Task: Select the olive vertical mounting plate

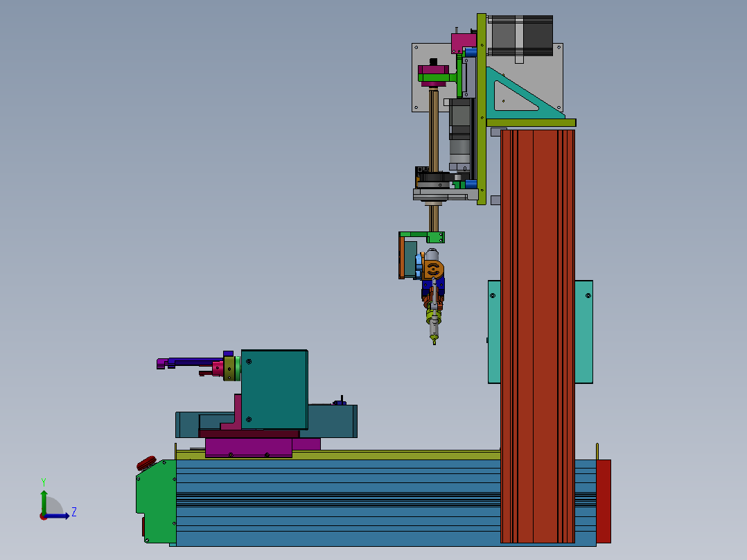Action: point(481,109)
